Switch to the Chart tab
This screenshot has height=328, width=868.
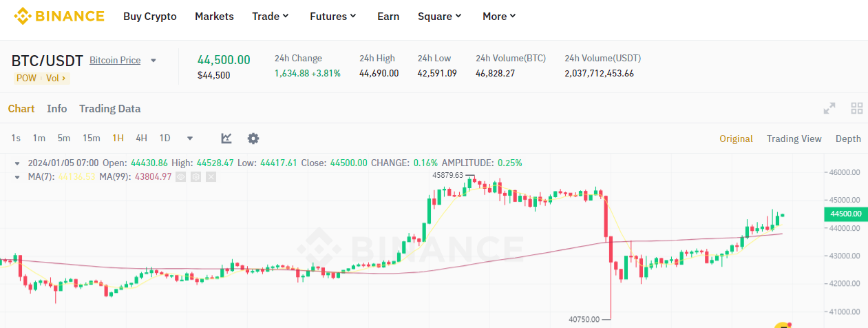pyautogui.click(x=21, y=108)
